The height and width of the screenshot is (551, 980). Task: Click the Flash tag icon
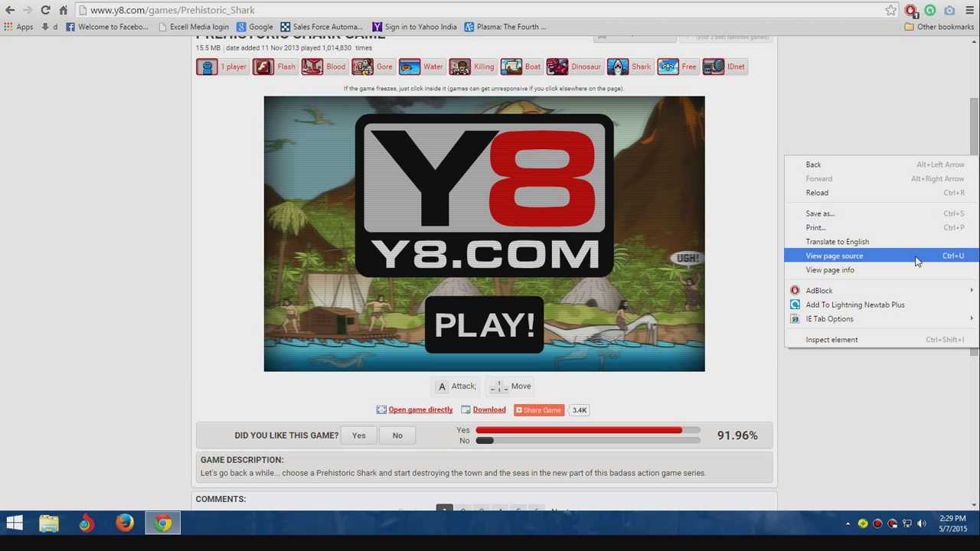point(263,67)
